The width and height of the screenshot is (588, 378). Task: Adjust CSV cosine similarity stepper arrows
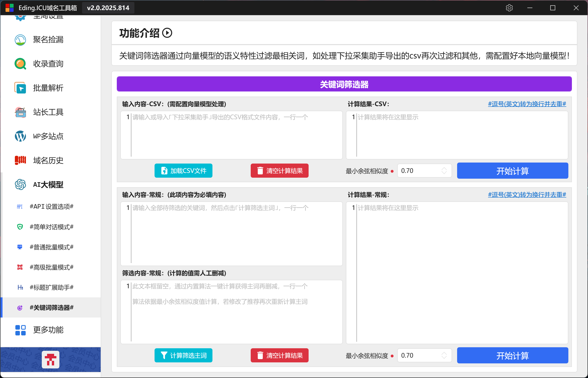pos(444,171)
